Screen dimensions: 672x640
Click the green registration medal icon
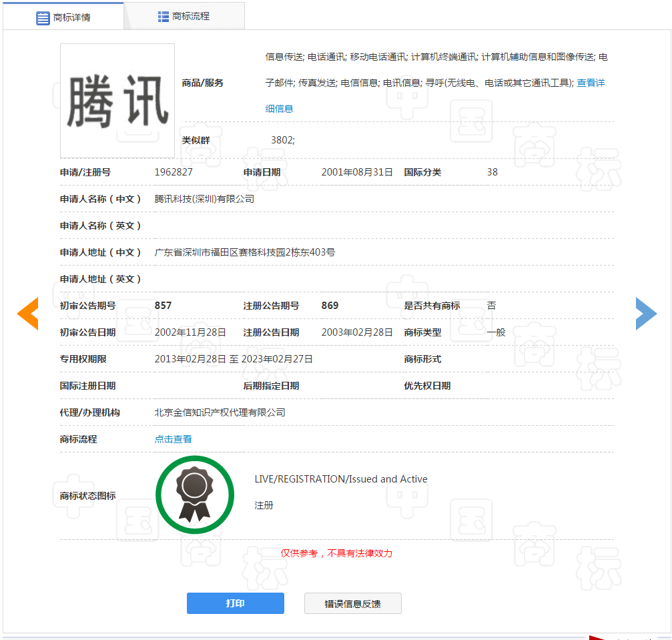tap(195, 495)
